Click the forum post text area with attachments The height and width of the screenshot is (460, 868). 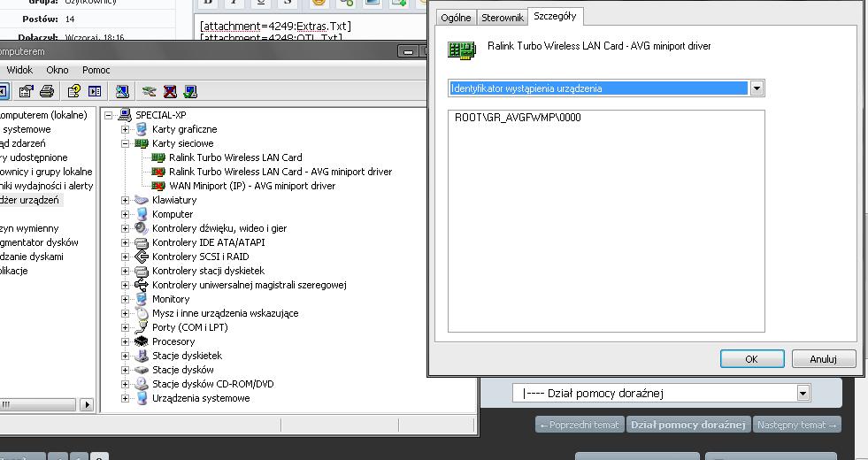pos(311,27)
